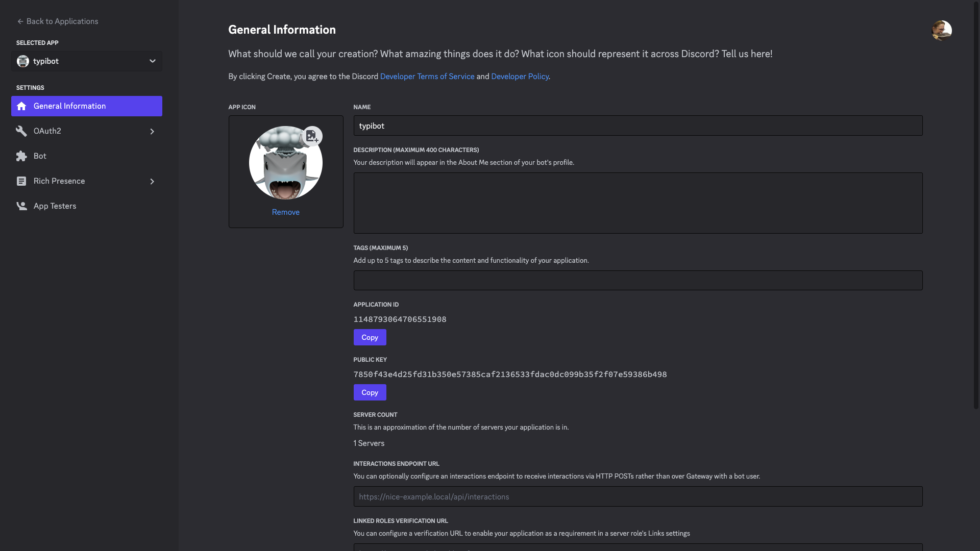Image resolution: width=980 pixels, height=551 pixels.
Task: Open the Developer Policy link
Action: point(520,77)
